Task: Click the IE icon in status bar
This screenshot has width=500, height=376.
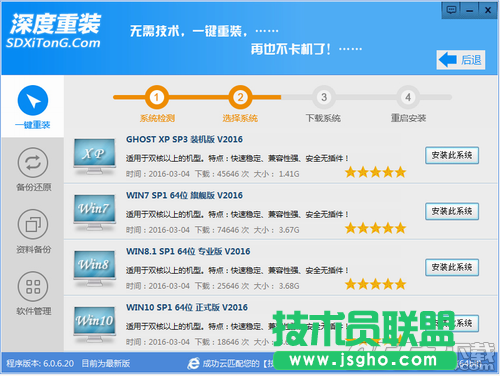Action: click(193, 363)
